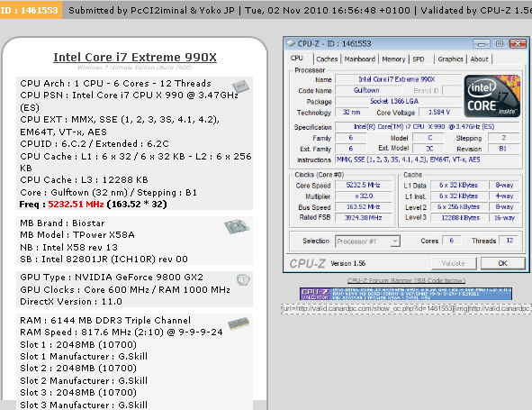Click the Multiplier value x 32.0
532x410 pixels.
pyautogui.click(x=363, y=196)
